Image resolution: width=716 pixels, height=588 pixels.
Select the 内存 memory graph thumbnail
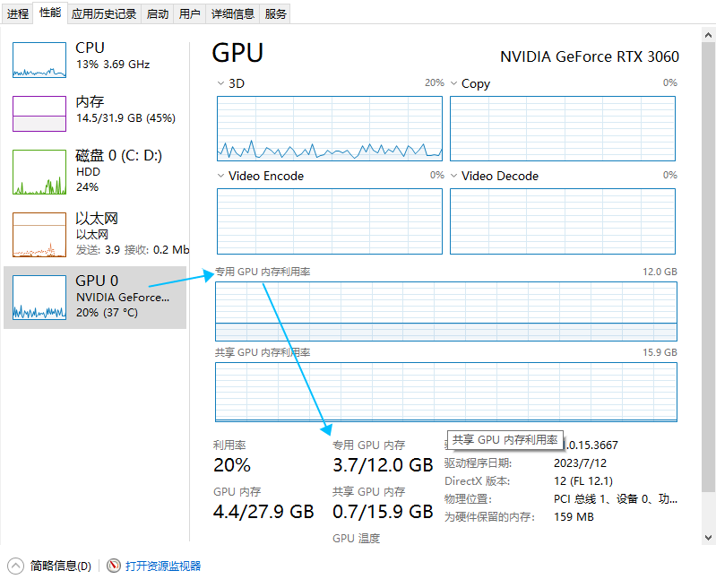pos(39,114)
